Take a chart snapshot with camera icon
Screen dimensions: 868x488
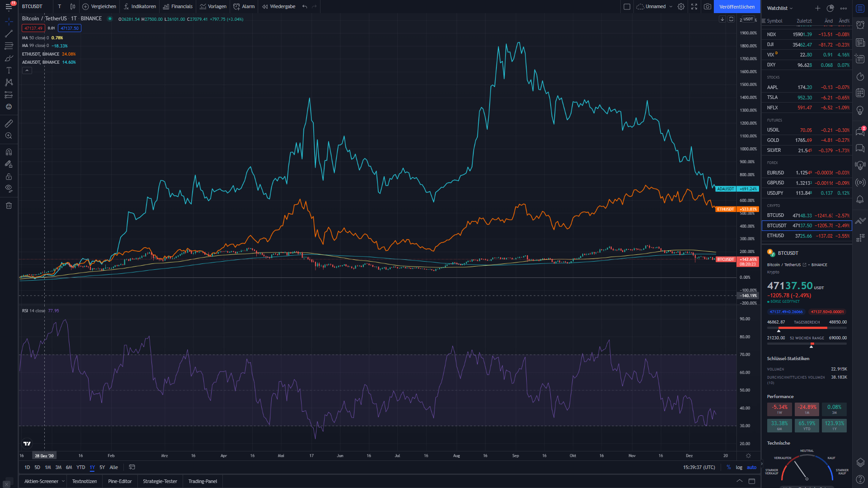point(708,7)
